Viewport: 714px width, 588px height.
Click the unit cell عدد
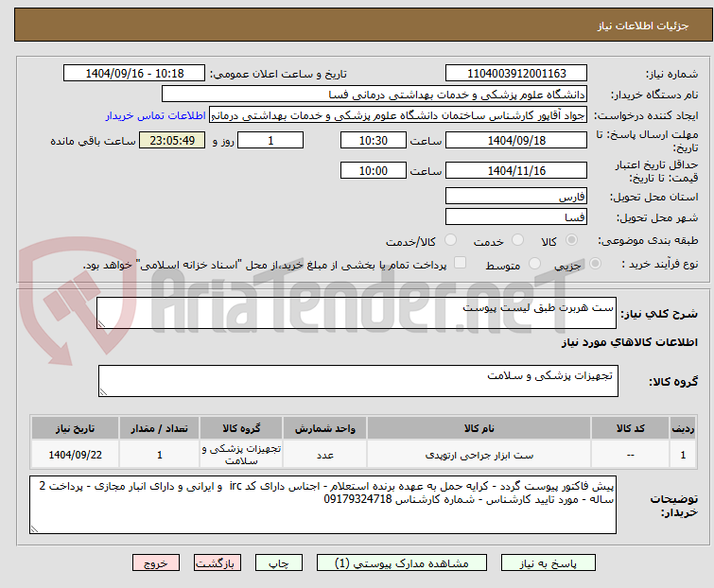(x=325, y=455)
